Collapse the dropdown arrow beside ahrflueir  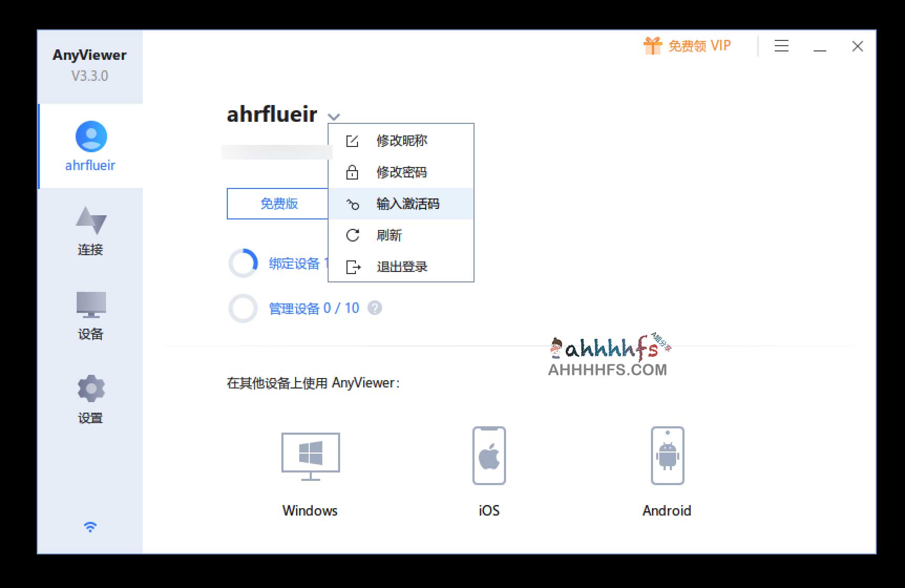pos(334,117)
